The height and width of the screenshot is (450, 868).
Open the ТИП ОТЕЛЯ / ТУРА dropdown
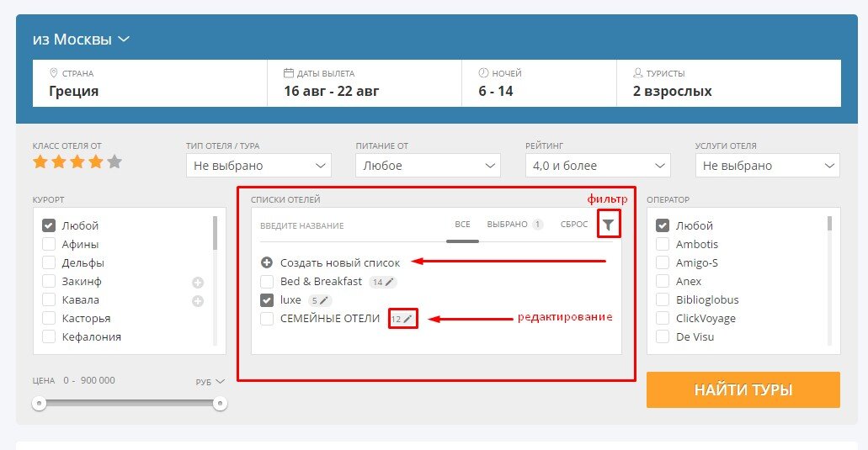(x=258, y=166)
